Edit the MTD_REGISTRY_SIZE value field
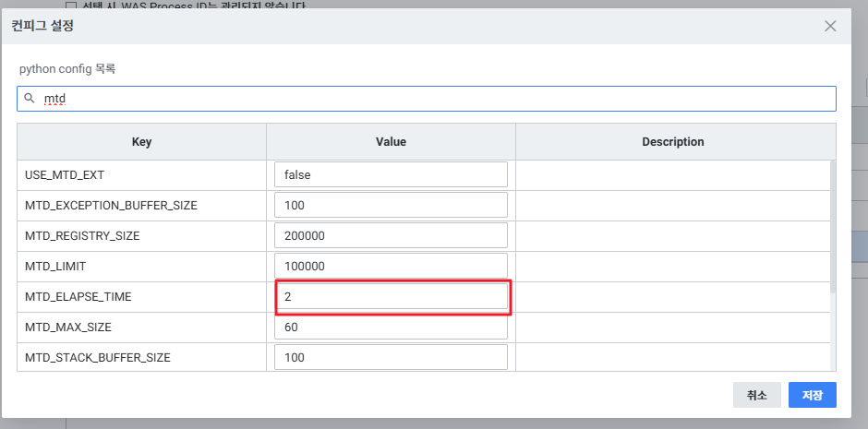This screenshot has width=868, height=429. pyautogui.click(x=391, y=235)
